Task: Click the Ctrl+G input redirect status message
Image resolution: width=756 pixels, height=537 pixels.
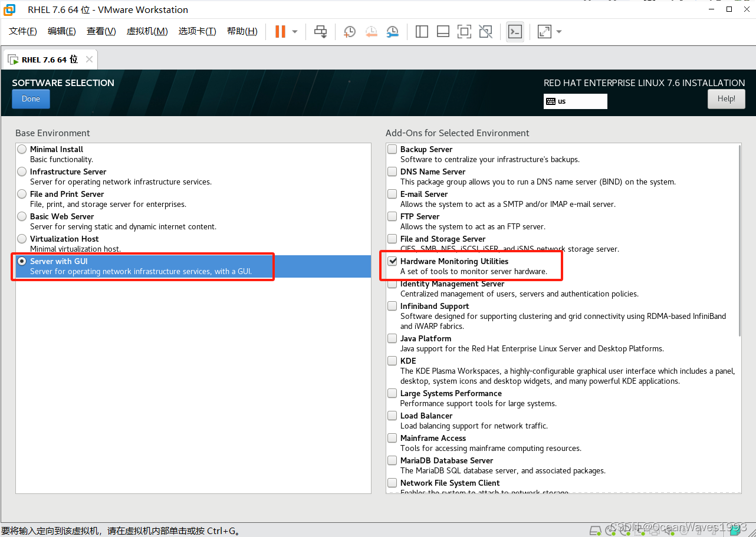Action: [x=120, y=531]
